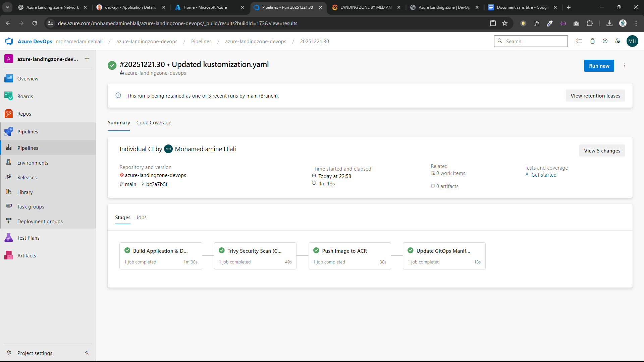Screen dimensions: 644x362
Task: Collapse the left sidebar with the double chevron
Action: [x=87, y=353]
